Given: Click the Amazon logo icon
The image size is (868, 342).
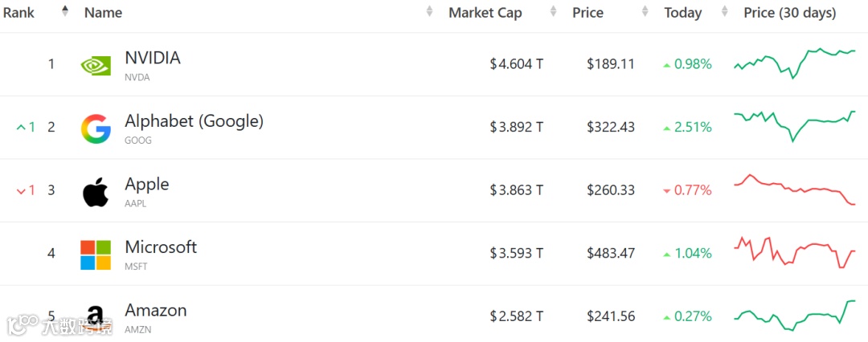Looking at the screenshot, I should click(96, 317).
